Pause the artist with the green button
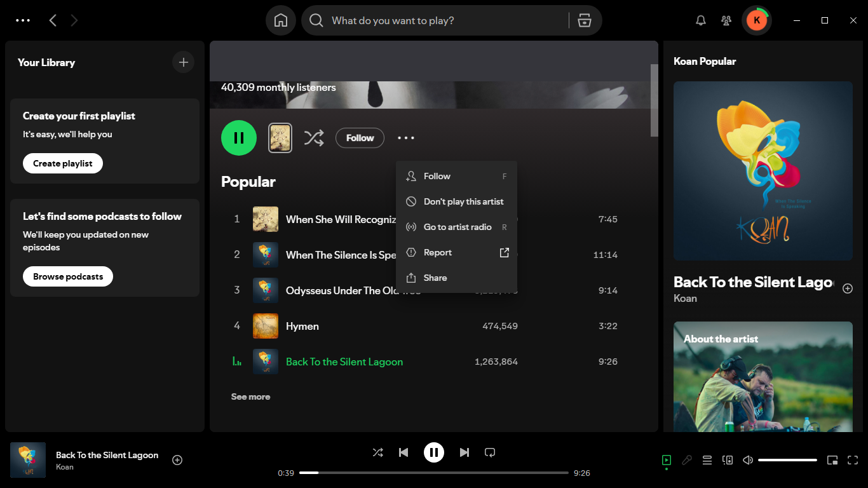868x488 pixels. [239, 138]
